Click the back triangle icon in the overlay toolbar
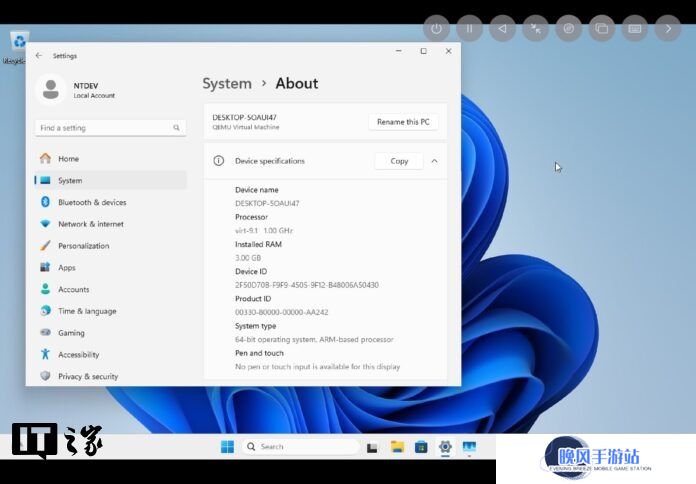The height and width of the screenshot is (484, 696). click(502, 29)
